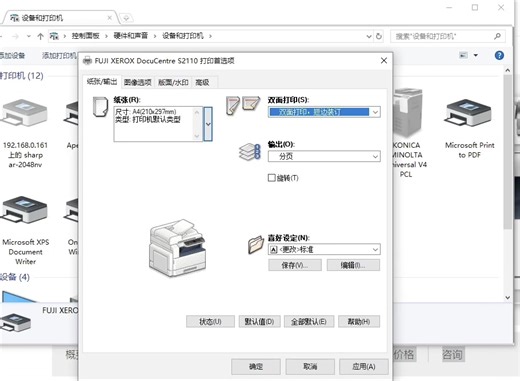The image size is (520, 381).
Task: Click the 状态(U) button
Action: point(210,322)
